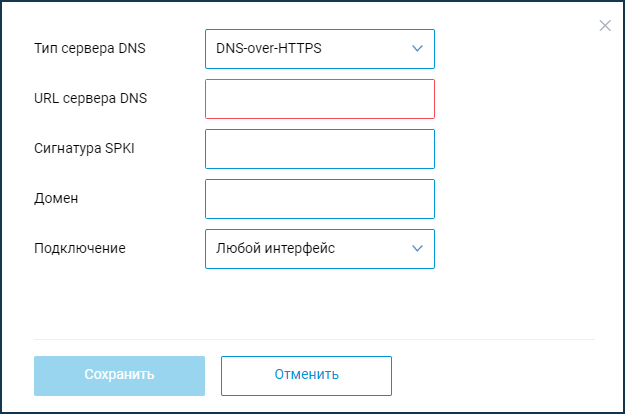Select the DNS-over-HTTPS value text
This screenshot has width=625, height=414.
(x=269, y=48)
